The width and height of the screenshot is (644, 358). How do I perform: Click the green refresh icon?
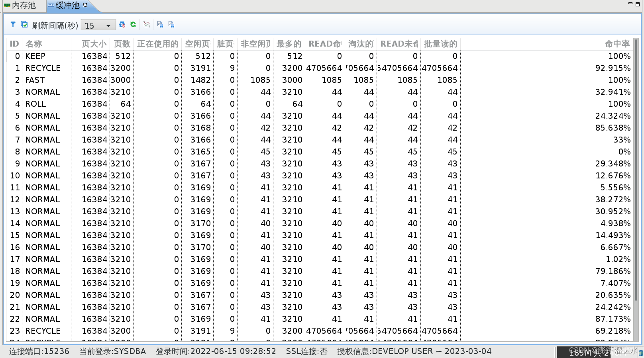tap(133, 25)
